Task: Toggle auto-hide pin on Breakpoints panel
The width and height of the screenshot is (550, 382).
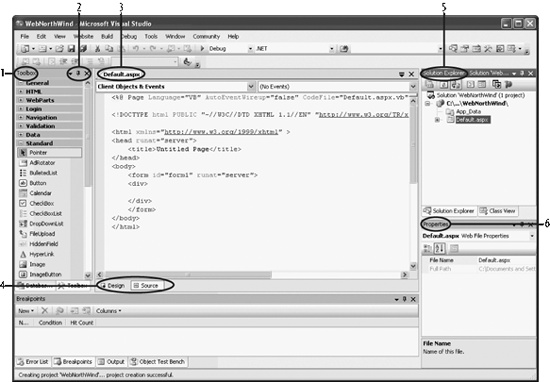Action: click(x=404, y=299)
